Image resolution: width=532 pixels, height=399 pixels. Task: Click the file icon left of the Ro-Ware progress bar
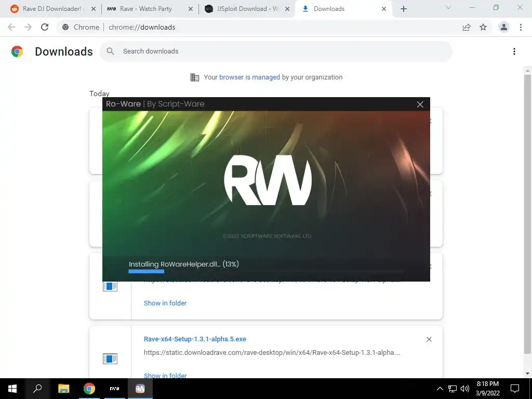pyautogui.click(x=110, y=286)
